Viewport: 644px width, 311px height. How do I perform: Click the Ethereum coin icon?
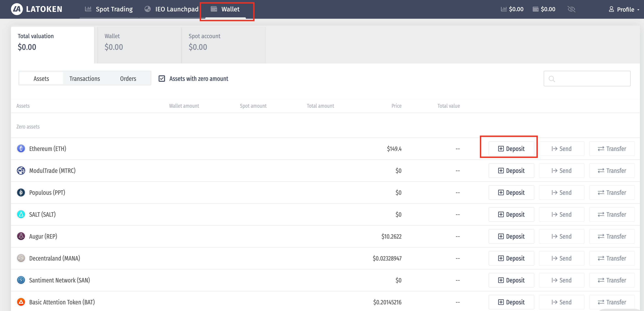pos(21,149)
